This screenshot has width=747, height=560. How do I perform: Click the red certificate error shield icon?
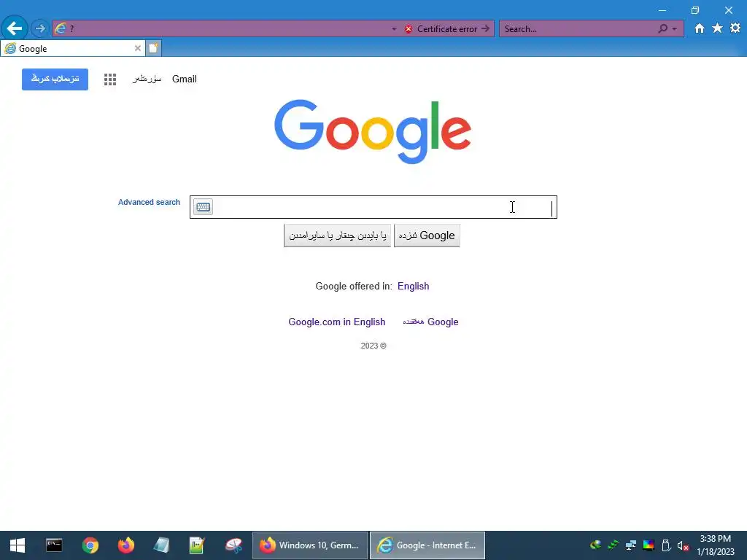pos(409,29)
